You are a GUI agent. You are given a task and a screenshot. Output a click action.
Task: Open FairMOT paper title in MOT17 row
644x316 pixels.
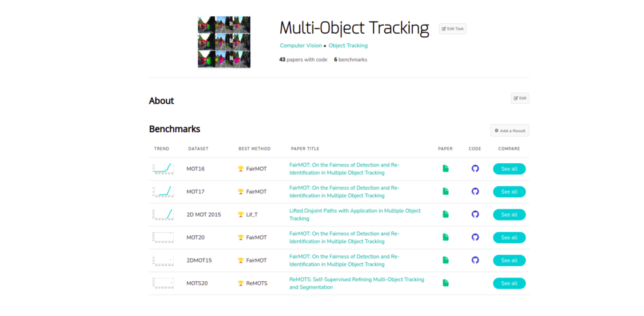pos(344,192)
